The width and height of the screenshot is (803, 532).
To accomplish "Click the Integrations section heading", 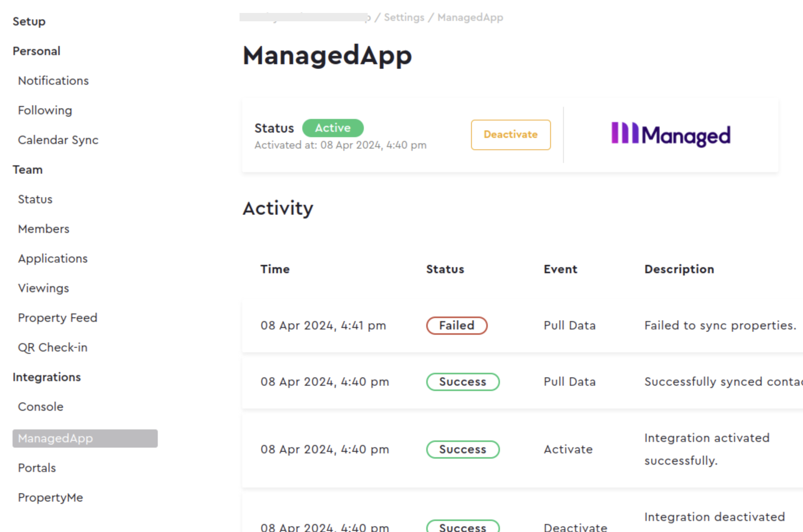I will [46, 377].
